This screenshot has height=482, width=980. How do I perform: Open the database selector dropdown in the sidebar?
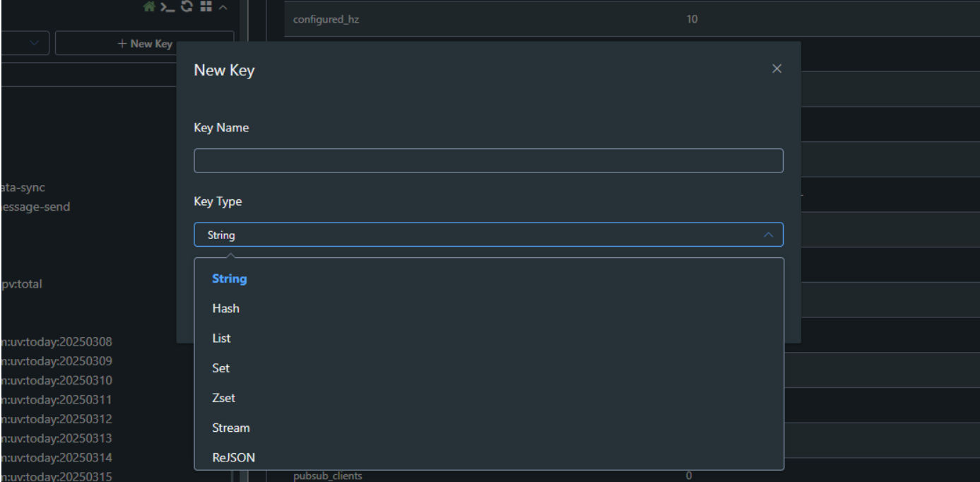(25, 44)
